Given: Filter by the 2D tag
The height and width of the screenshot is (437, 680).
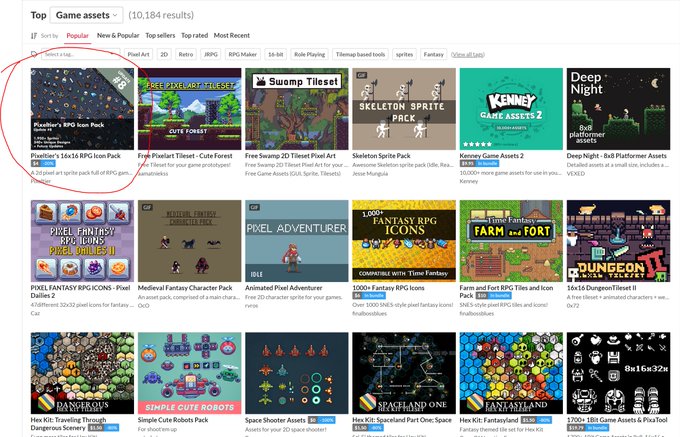Looking at the screenshot, I should pyautogui.click(x=164, y=54).
